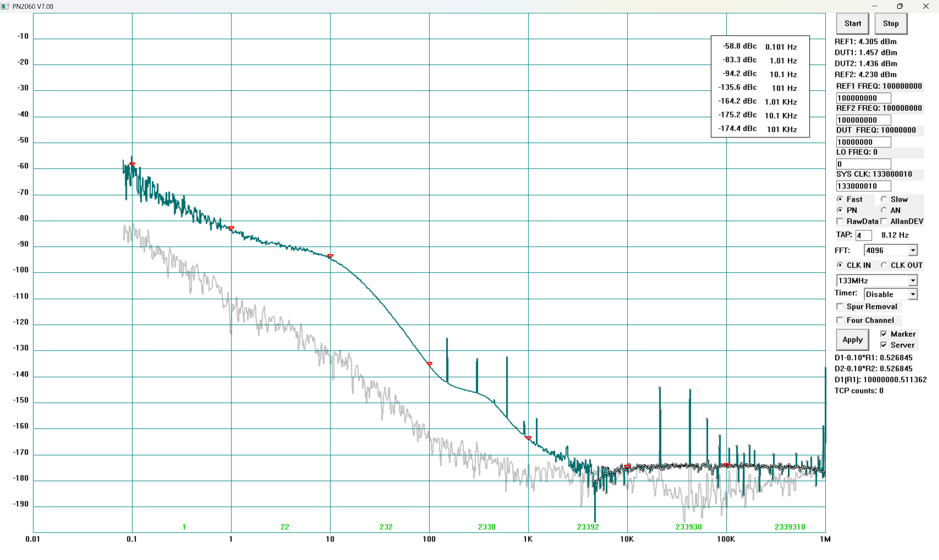Click the red marker at 1K offset
This screenshot has height=560, width=939.
click(528, 438)
